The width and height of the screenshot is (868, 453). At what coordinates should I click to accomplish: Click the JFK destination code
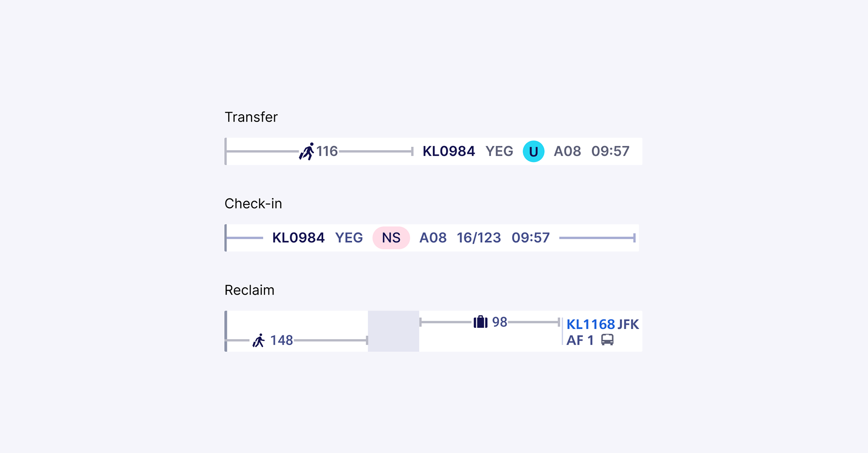coord(628,324)
